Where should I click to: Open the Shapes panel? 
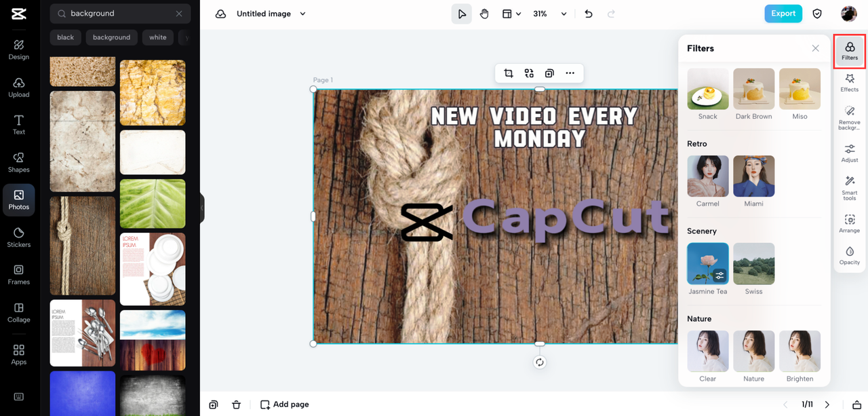[19, 162]
